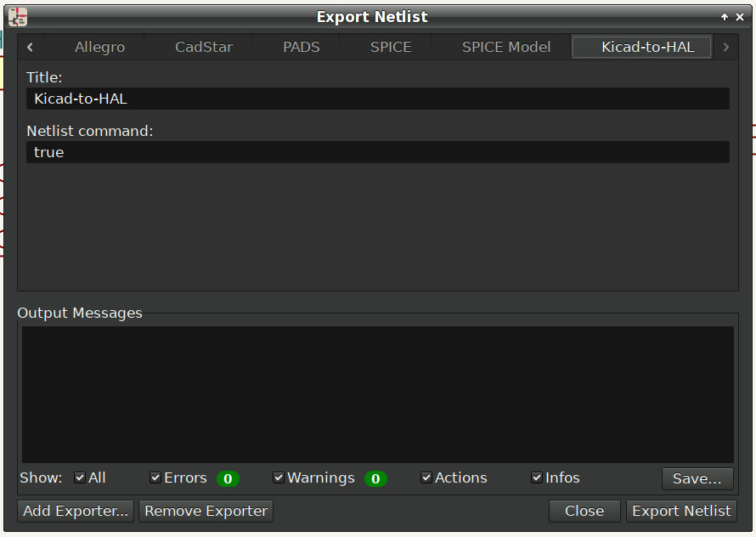Save output messages with Save... button
The height and width of the screenshot is (537, 756).
pos(697,478)
